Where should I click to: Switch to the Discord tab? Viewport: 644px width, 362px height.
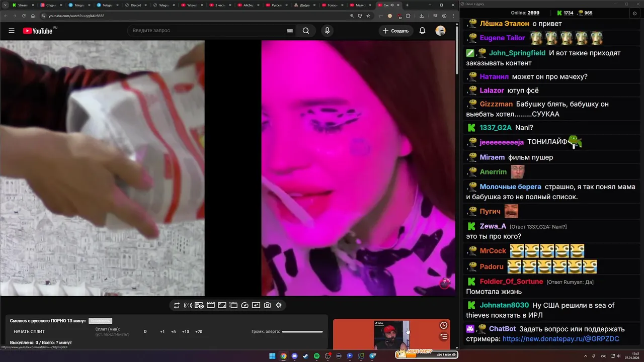pyautogui.click(x=136, y=5)
